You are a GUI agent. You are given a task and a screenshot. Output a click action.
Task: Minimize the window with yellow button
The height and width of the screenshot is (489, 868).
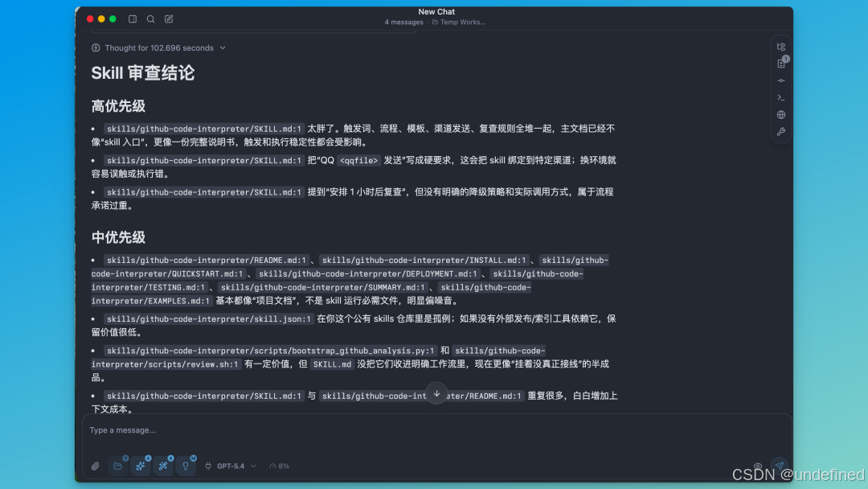coord(101,18)
